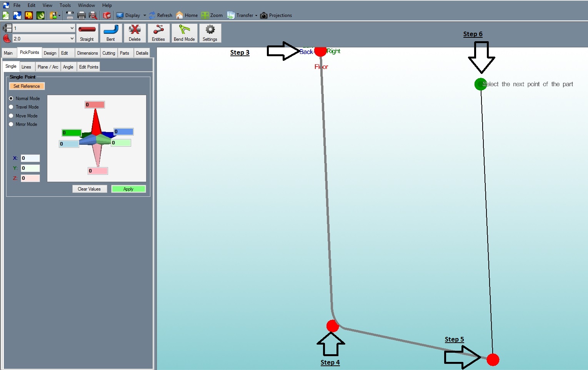Click the new file icon
Viewport: 588px width, 370px height.
click(6, 15)
